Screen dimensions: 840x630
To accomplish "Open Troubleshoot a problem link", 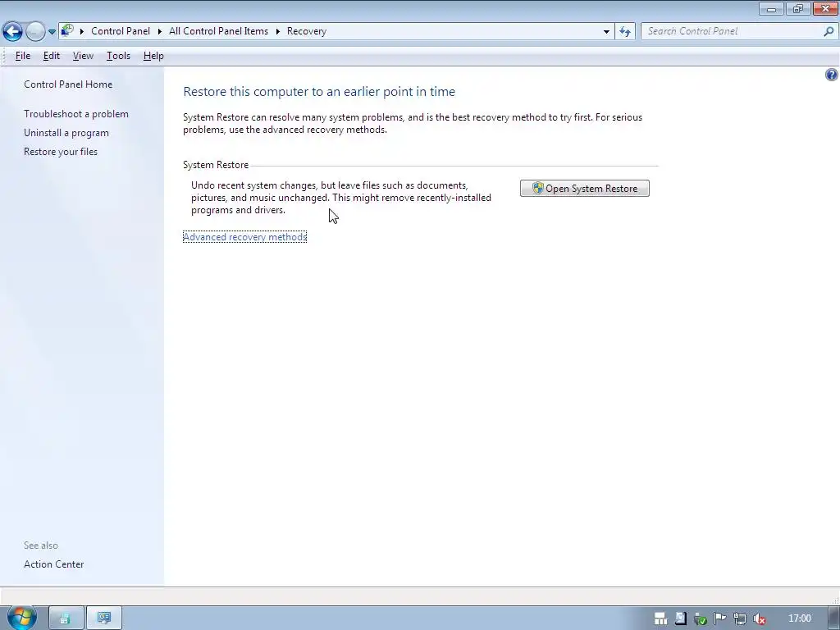I will point(76,113).
